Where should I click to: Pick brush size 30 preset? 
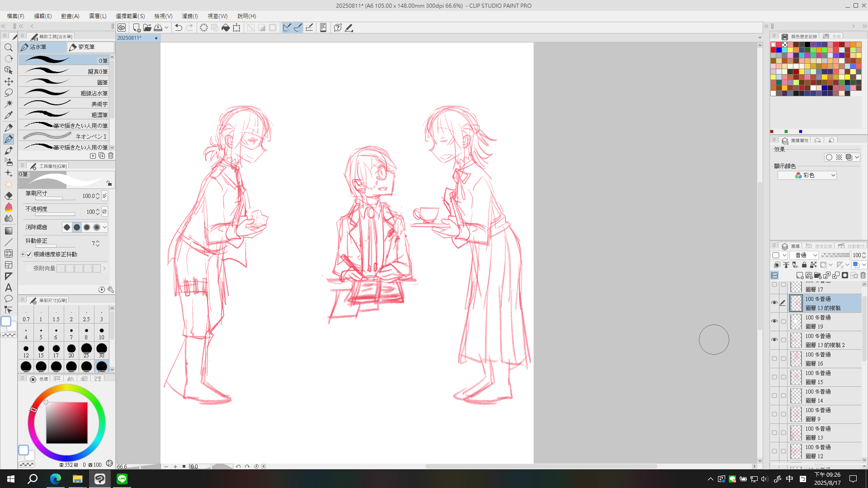[x=102, y=350]
